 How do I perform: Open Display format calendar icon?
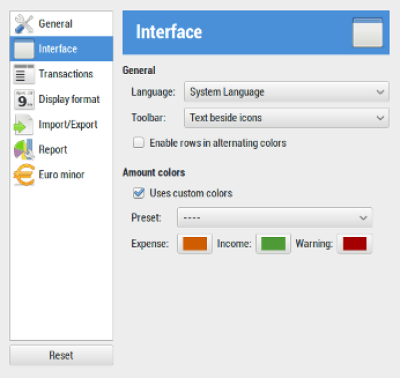24,99
